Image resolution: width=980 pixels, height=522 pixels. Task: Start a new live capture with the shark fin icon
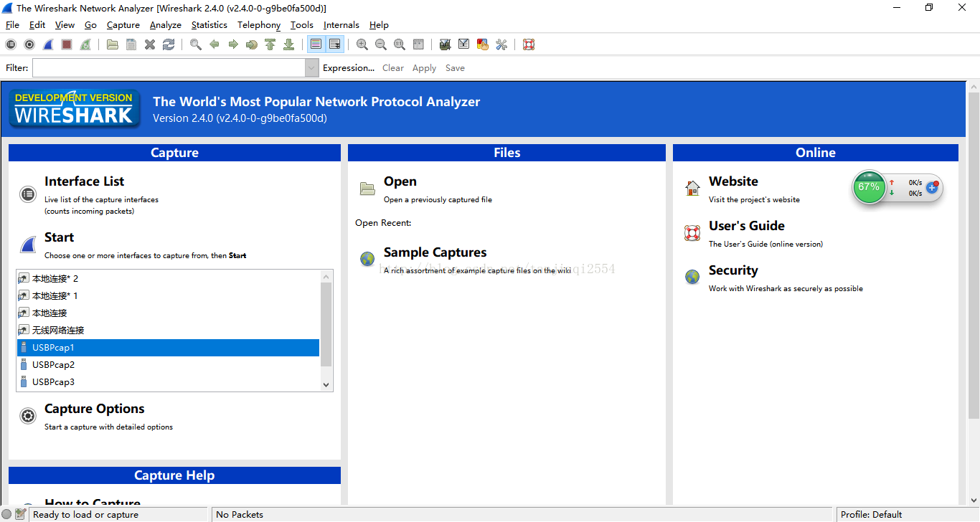[x=48, y=44]
